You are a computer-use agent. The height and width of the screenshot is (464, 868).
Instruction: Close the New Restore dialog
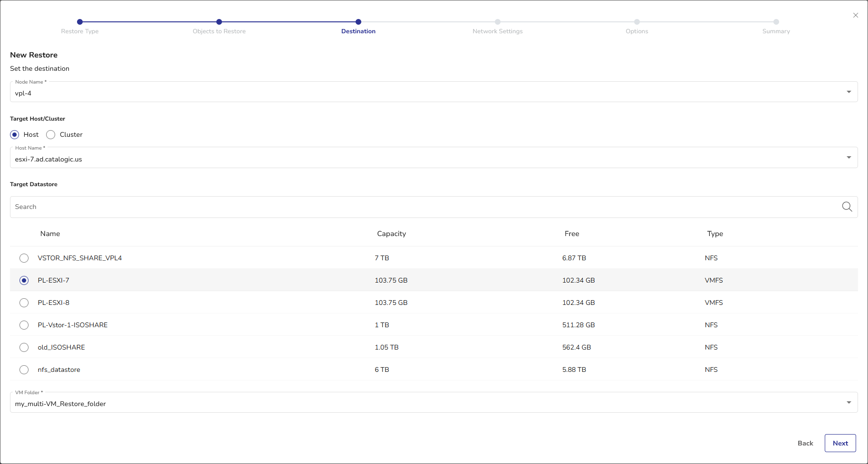856,15
